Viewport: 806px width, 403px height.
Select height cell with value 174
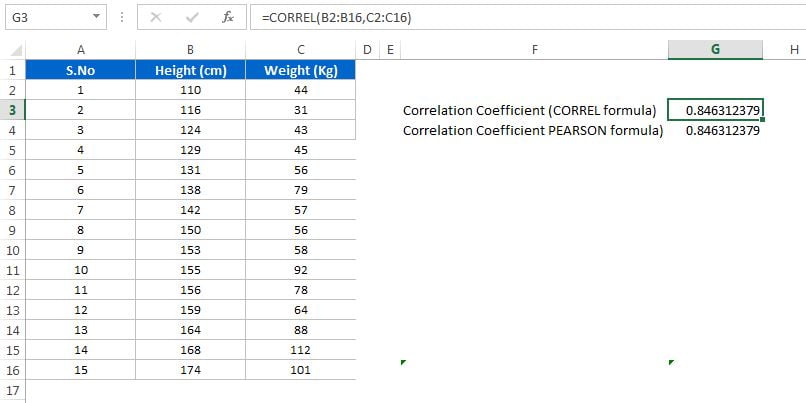[x=191, y=371]
